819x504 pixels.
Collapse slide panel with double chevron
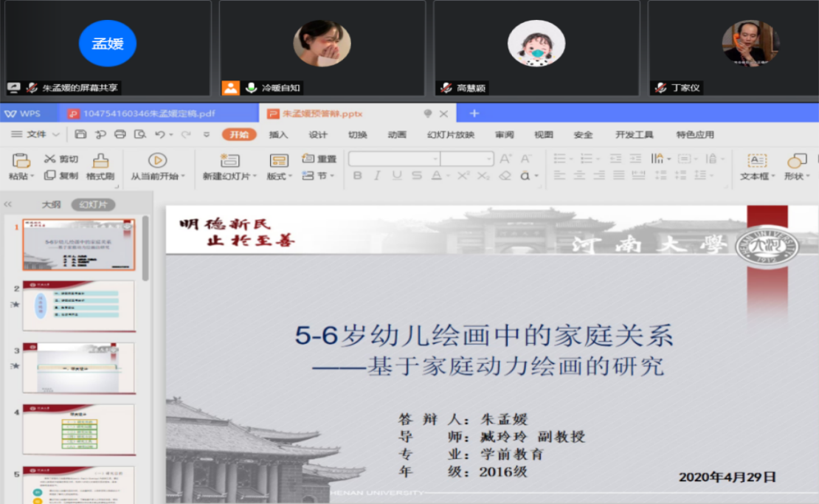coord(8,204)
